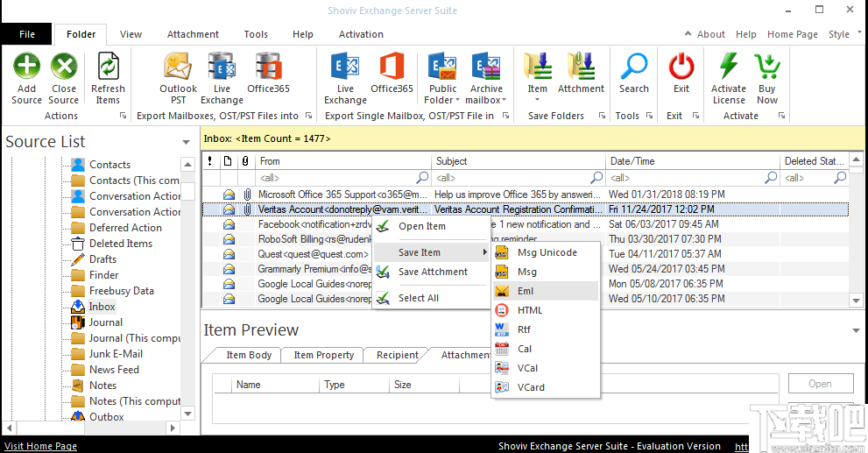Expand the Tools group launcher

pyautogui.click(x=649, y=116)
